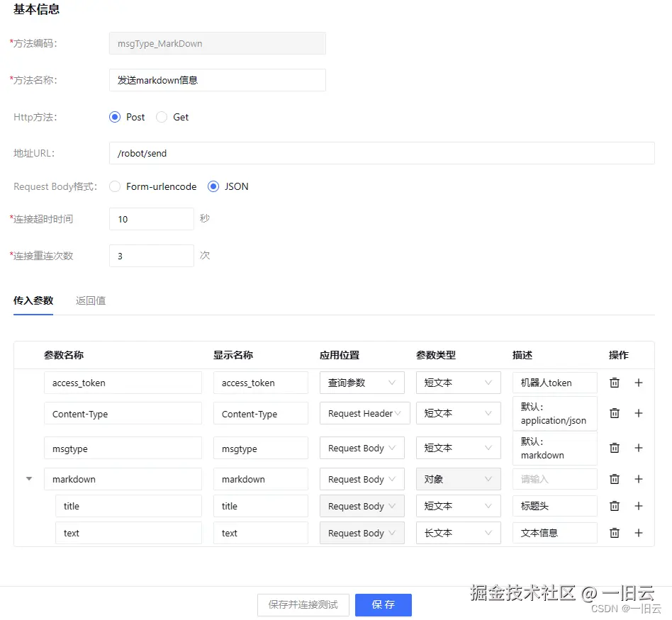
Task: Add a row after markdown
Action: [638, 479]
